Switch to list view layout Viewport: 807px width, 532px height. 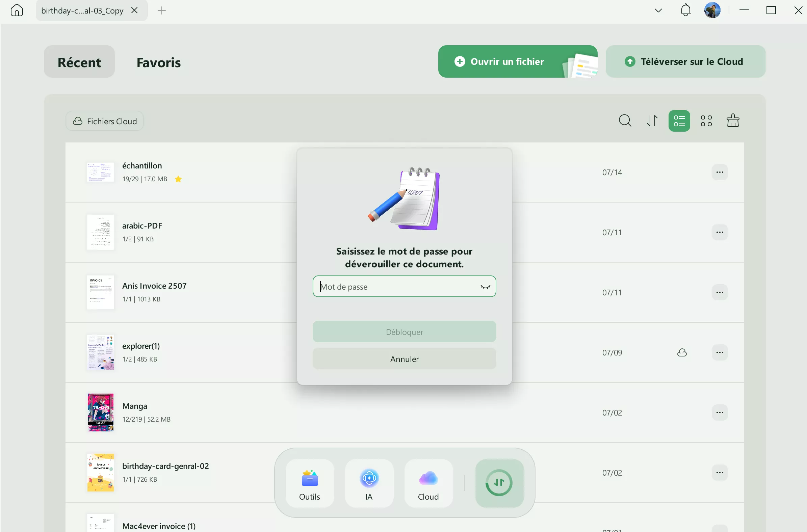click(x=679, y=121)
